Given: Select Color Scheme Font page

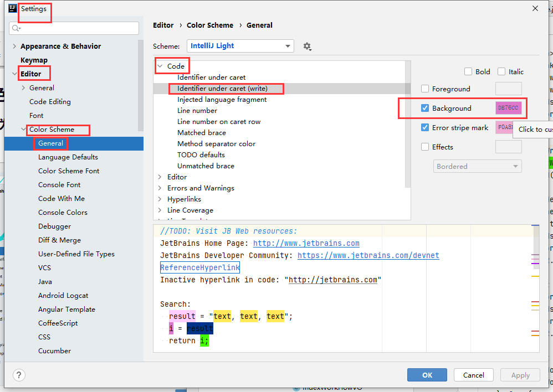Looking at the screenshot, I should pyautogui.click(x=69, y=171).
